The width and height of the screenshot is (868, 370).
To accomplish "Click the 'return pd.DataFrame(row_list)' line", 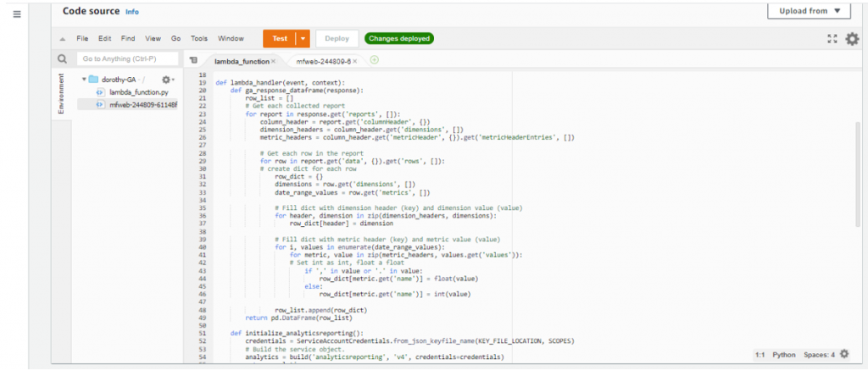I will (x=299, y=318).
